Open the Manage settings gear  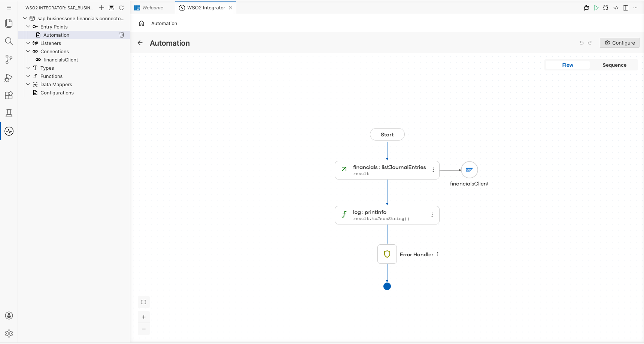click(9, 334)
